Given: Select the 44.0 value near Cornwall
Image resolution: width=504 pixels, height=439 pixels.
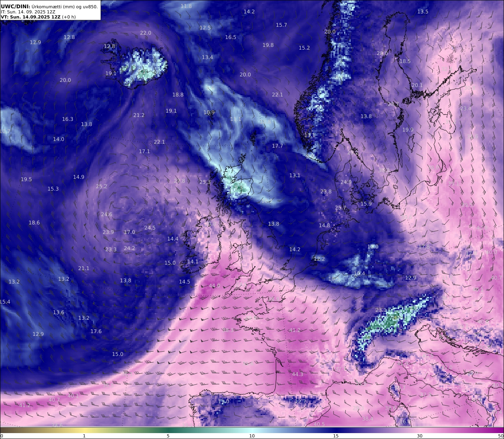Looking at the screenshot, I should (215, 285).
